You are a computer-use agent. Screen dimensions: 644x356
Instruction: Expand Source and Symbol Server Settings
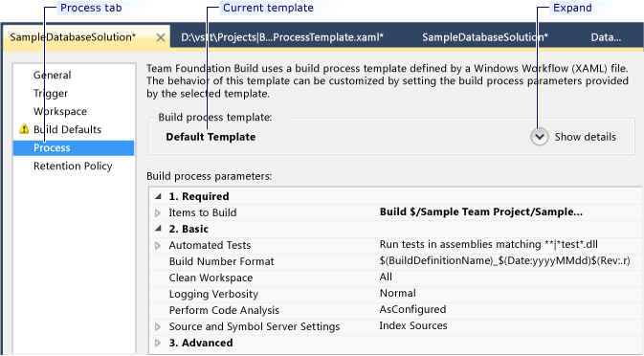(158, 327)
